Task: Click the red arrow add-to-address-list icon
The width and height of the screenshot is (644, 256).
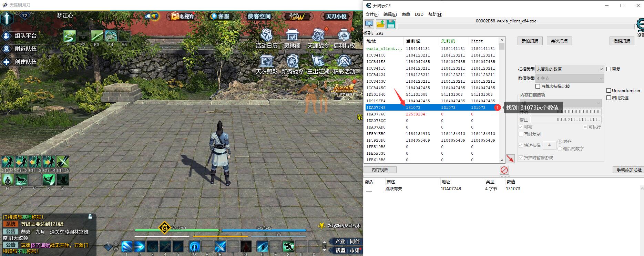Action: (x=510, y=158)
